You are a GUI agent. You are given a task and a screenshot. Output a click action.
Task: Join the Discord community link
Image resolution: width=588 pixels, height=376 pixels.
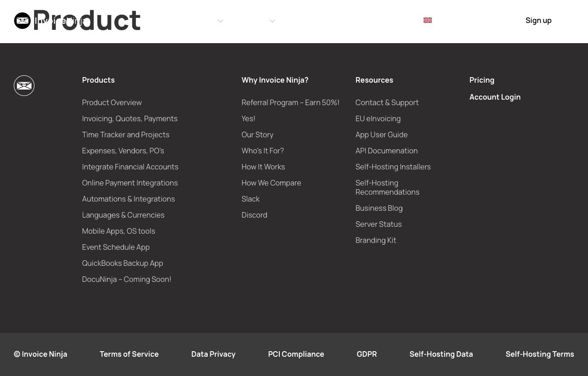pyautogui.click(x=254, y=215)
